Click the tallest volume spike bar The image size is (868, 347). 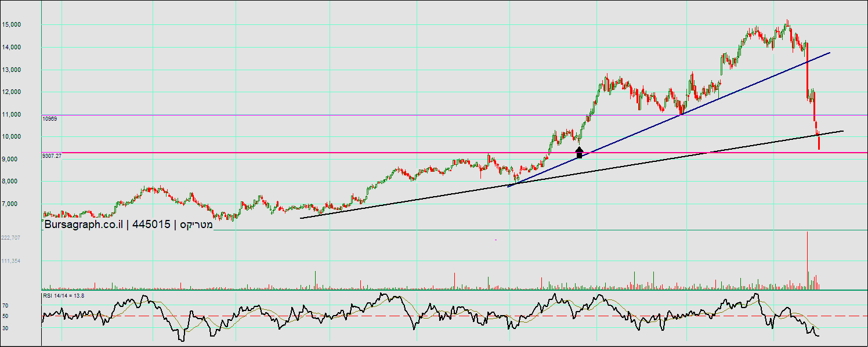coord(807,261)
